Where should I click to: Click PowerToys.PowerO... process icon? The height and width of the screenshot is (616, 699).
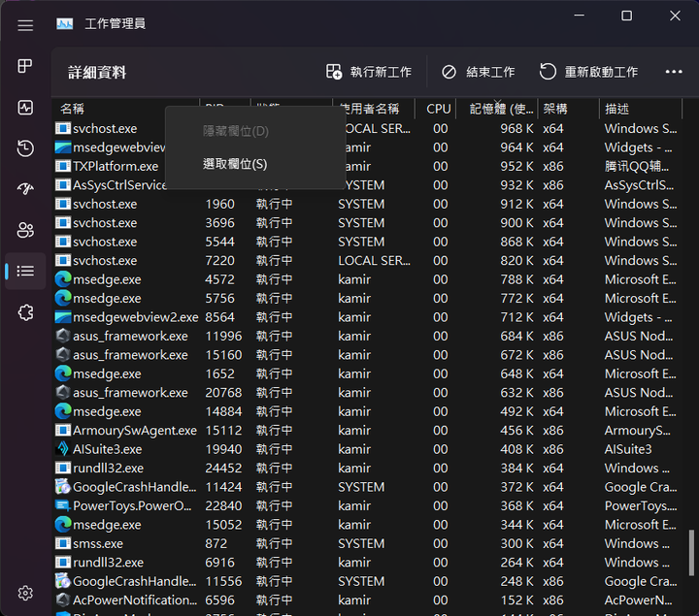pyautogui.click(x=63, y=505)
